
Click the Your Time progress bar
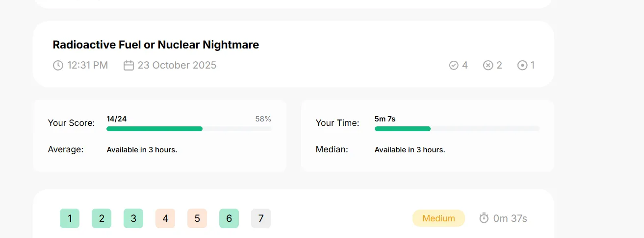click(x=457, y=129)
